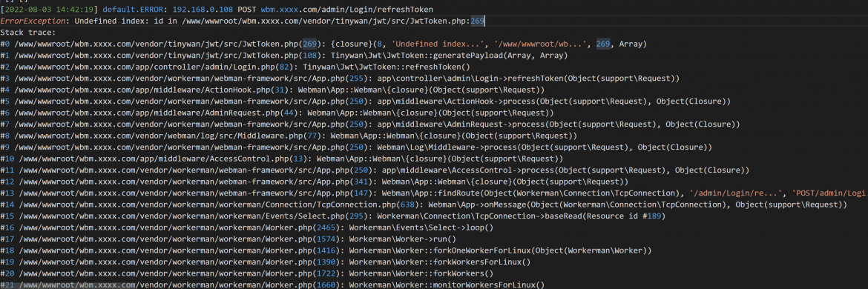Select the Webman\App->onMessage call
Screen dimensions: 868x289
click(638, 205)
